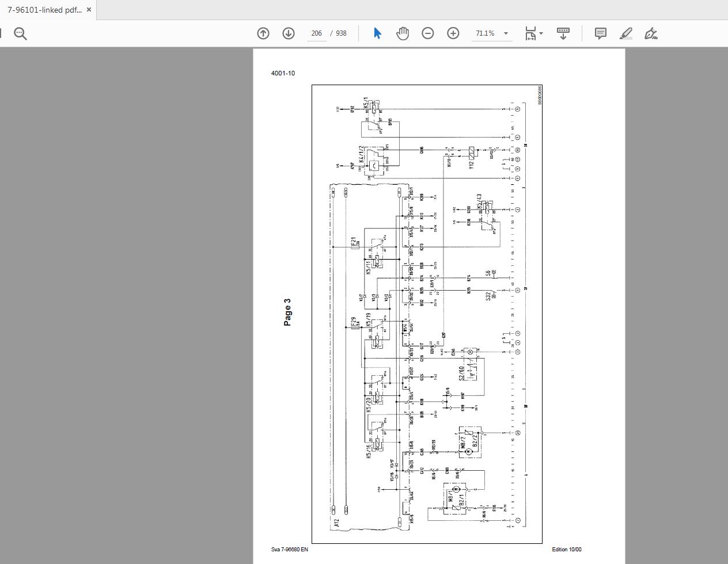
Task: Go to the next page
Action: click(x=288, y=33)
